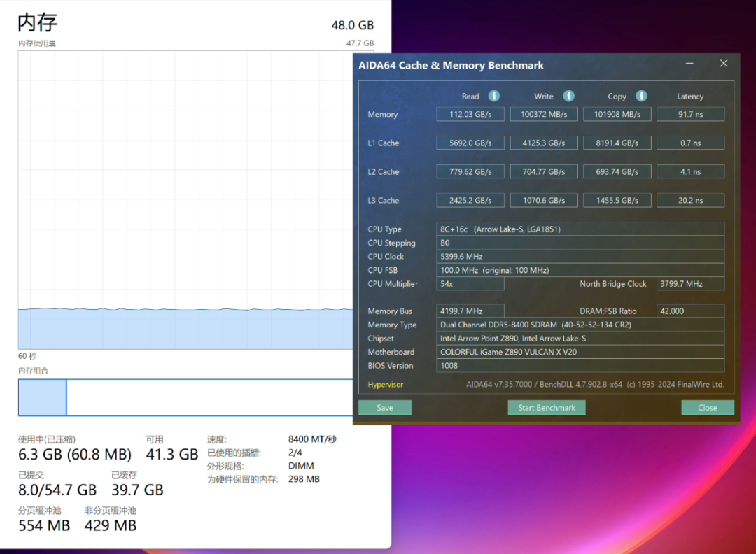This screenshot has width=756, height=554.
Task: Click CPU FSB value 100.0 MHz
Action: tap(580, 270)
